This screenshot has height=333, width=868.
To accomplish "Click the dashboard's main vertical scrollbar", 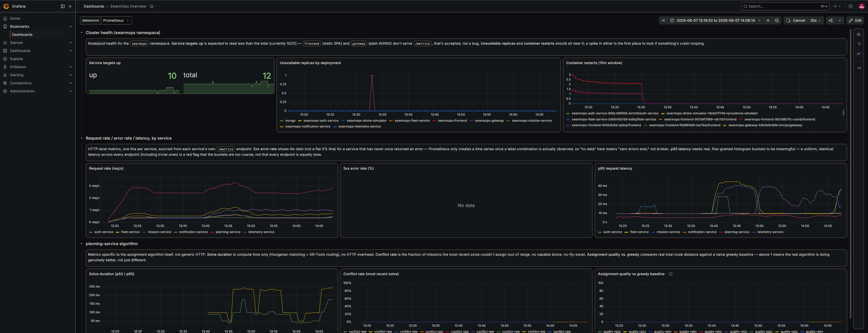I will [x=850, y=174].
